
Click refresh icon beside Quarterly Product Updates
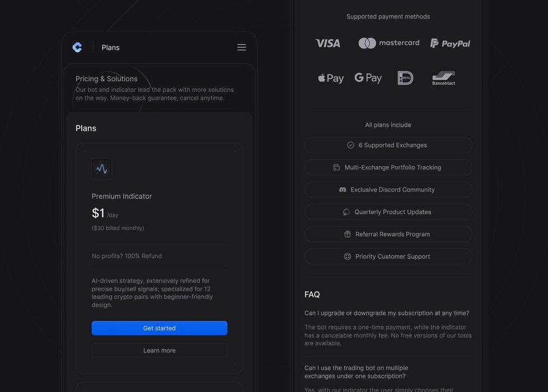coord(346,212)
